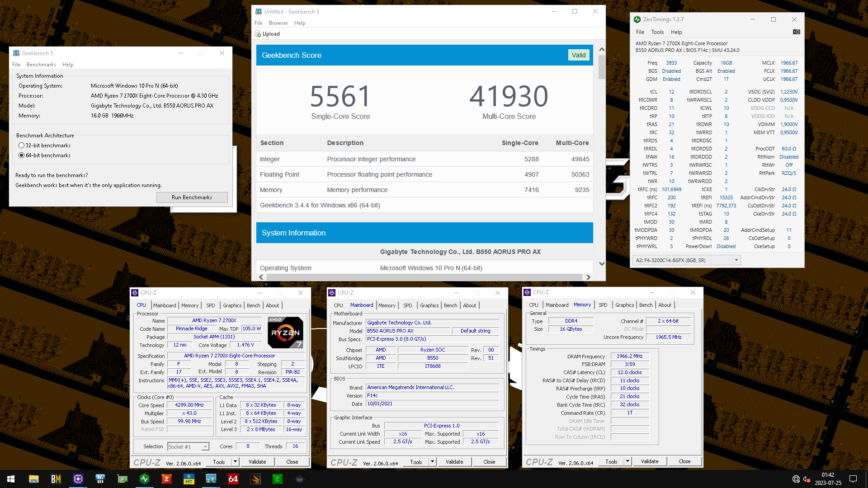
Task: Open the notification center icon
Action: click(x=853, y=479)
